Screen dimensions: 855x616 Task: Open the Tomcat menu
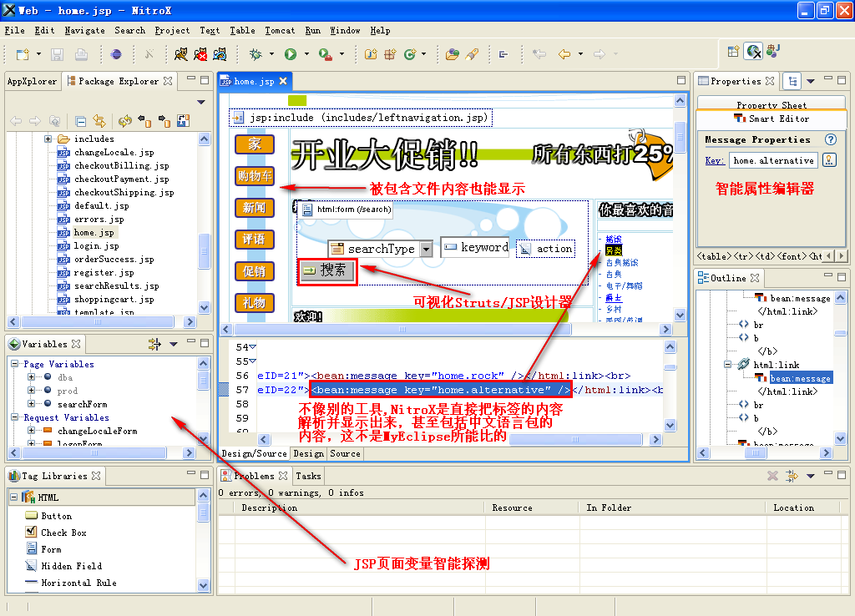[280, 31]
